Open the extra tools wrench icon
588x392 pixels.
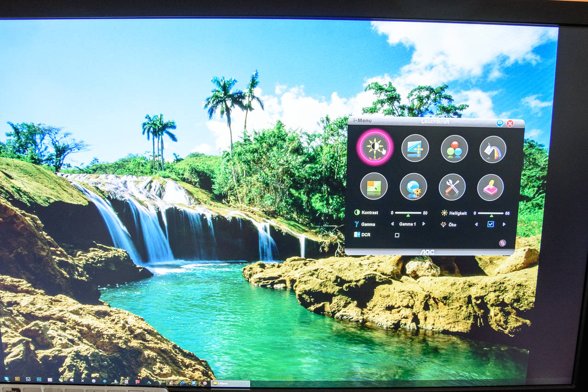[x=452, y=187]
